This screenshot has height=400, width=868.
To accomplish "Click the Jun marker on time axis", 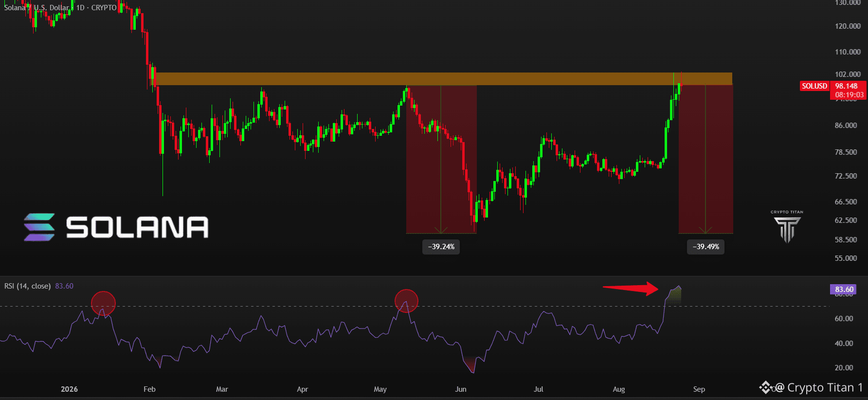I will point(460,389).
